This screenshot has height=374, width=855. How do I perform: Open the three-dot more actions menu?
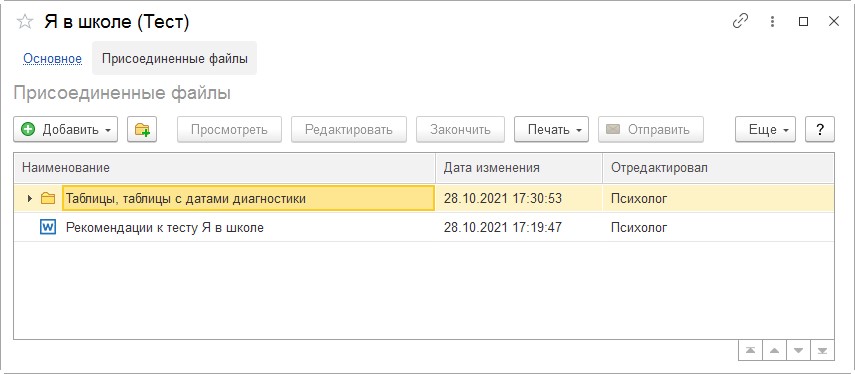pos(772,21)
